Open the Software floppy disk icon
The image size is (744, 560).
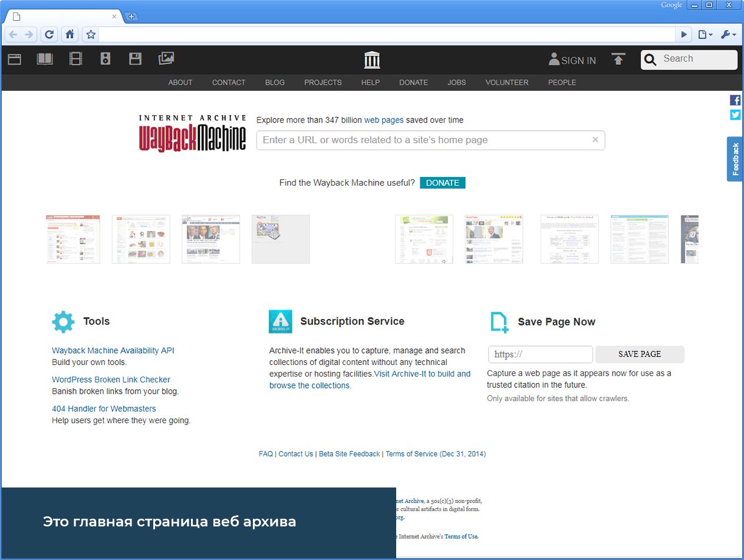(x=136, y=59)
